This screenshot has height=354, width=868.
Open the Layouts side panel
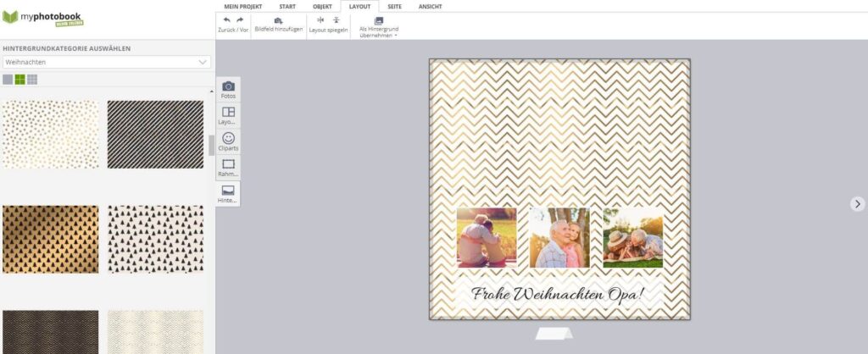pyautogui.click(x=228, y=116)
